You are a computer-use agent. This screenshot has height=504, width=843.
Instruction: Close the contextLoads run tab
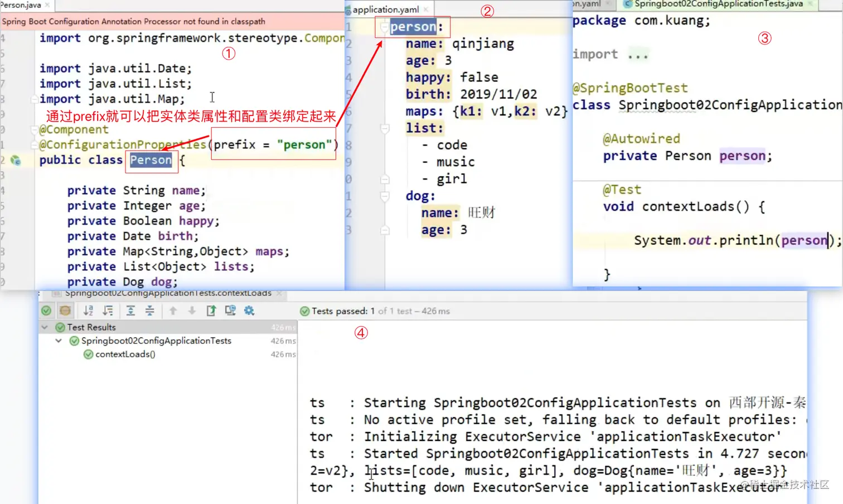click(279, 293)
